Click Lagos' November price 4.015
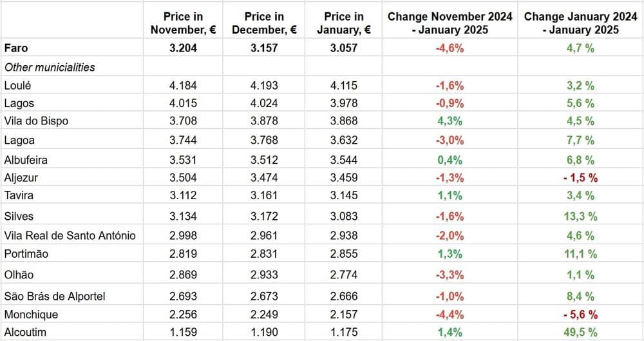This screenshot has width=644, height=341. coord(183,103)
